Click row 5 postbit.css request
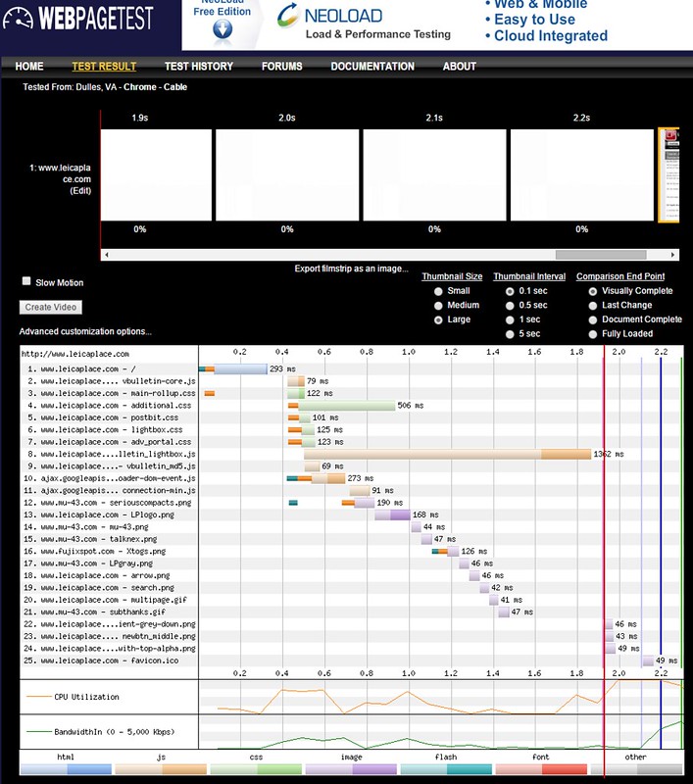 click(x=103, y=417)
